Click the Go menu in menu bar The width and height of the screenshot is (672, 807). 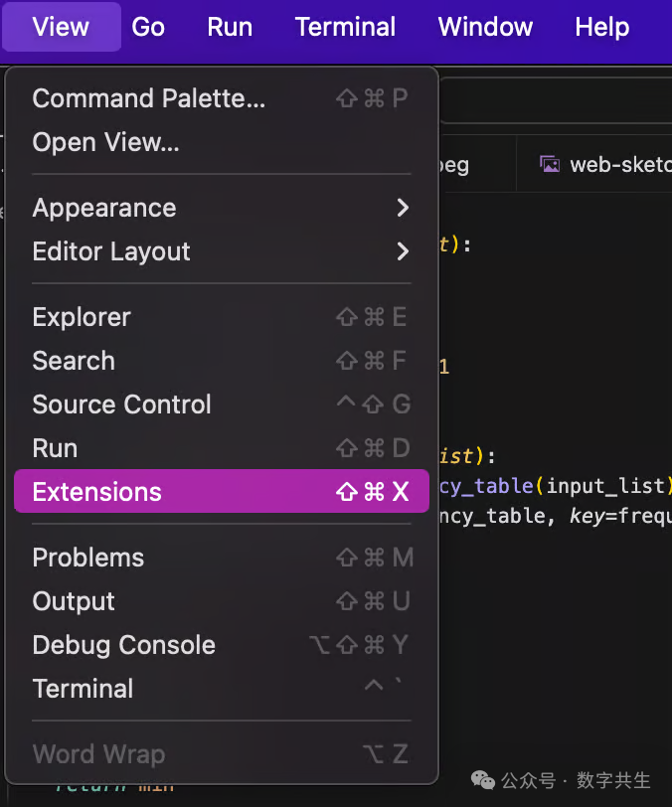pyautogui.click(x=148, y=27)
